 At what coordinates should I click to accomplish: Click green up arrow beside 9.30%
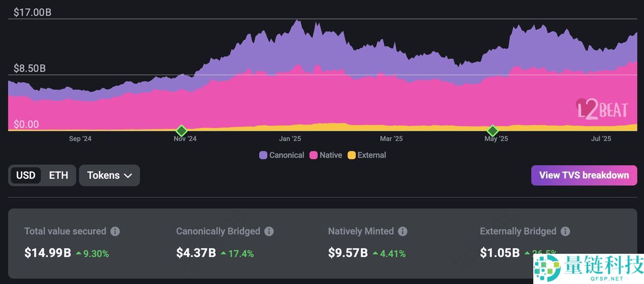point(78,253)
